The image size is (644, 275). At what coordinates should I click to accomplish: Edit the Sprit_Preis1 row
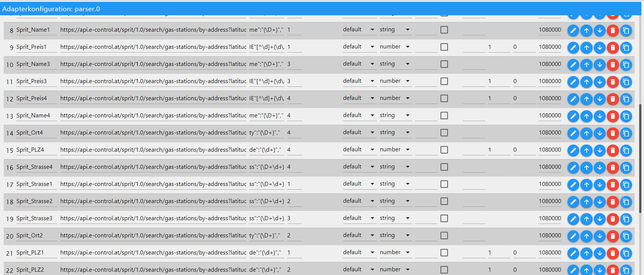pos(573,47)
